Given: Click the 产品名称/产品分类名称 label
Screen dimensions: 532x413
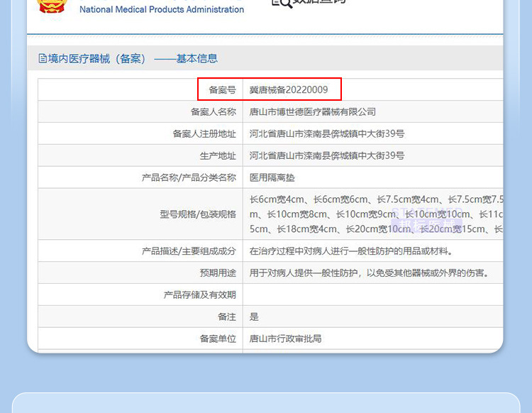Looking at the screenshot, I should (x=189, y=177).
